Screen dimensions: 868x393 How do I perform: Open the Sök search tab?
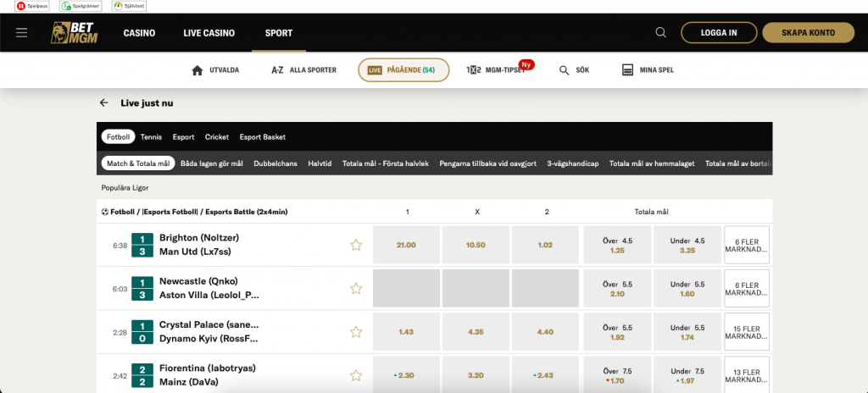click(574, 70)
